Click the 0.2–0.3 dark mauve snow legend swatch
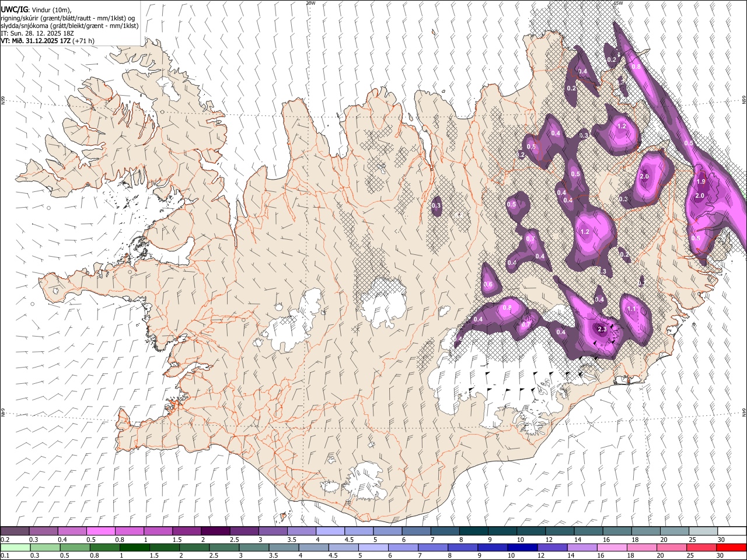The image size is (747, 560). (x=15, y=531)
